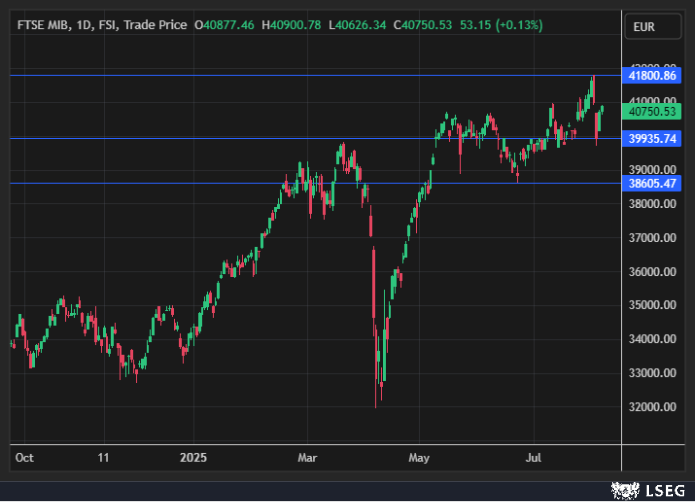
Task: Select the 1D interval label
Action: (x=86, y=24)
